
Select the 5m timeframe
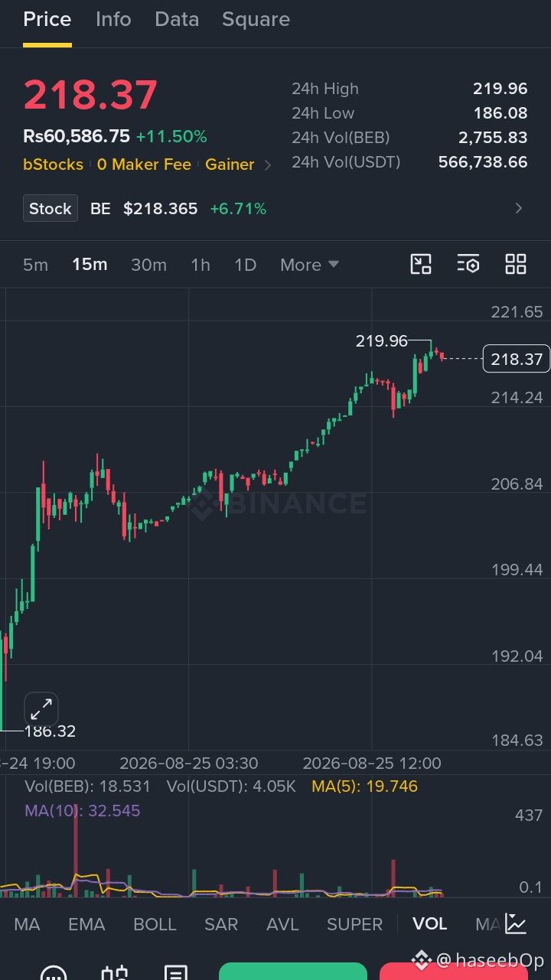(x=35, y=265)
